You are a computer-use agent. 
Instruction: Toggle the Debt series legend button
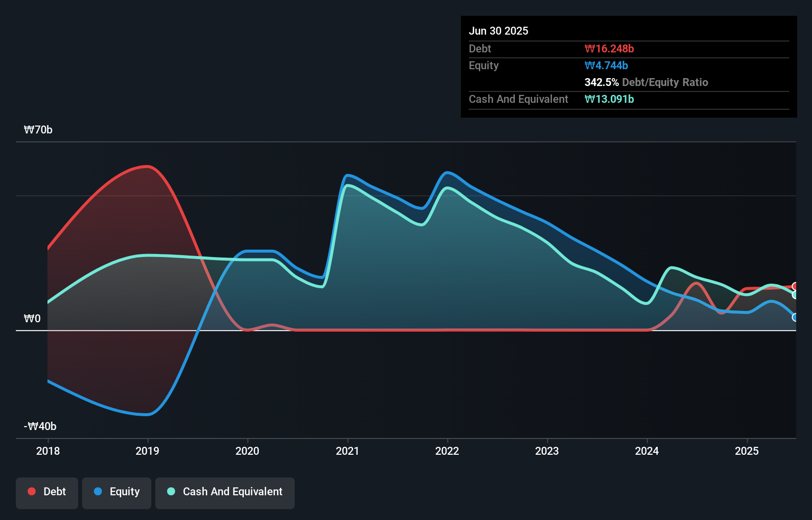[x=47, y=493]
